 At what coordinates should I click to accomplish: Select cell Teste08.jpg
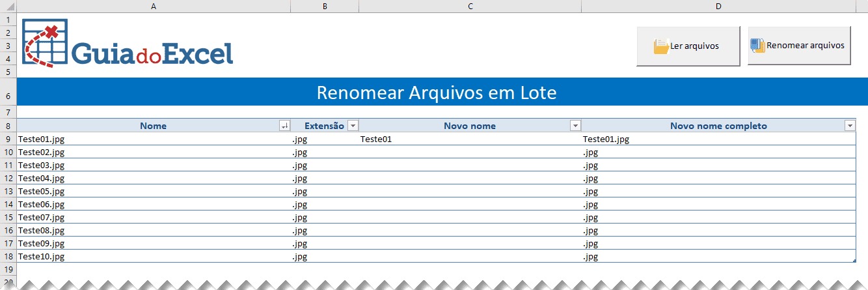coord(154,230)
